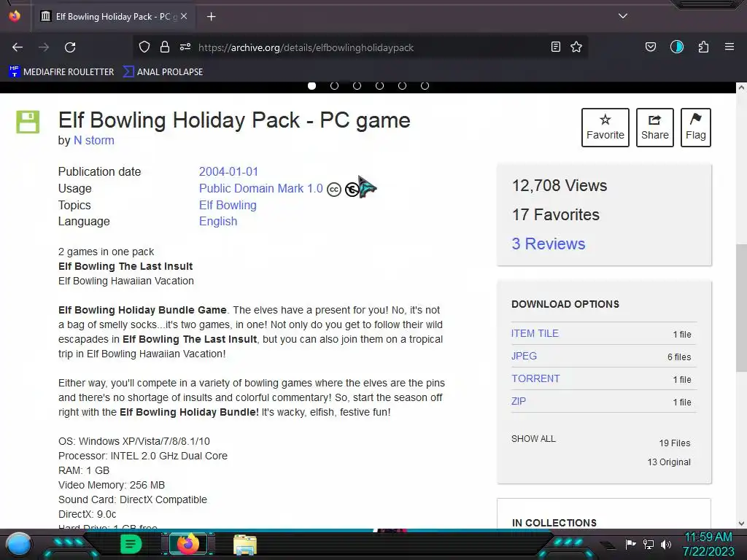Close the Elf Bowling Holiday Pack tab
The image size is (747, 560).
pos(184,16)
